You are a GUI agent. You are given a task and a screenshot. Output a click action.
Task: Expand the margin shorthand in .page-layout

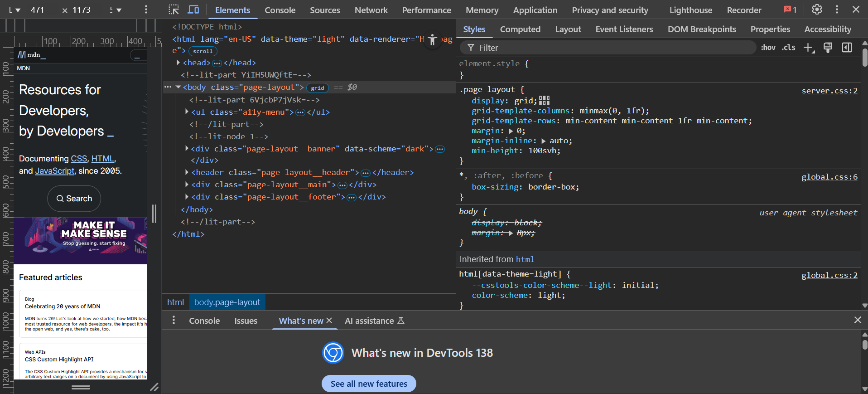511,131
